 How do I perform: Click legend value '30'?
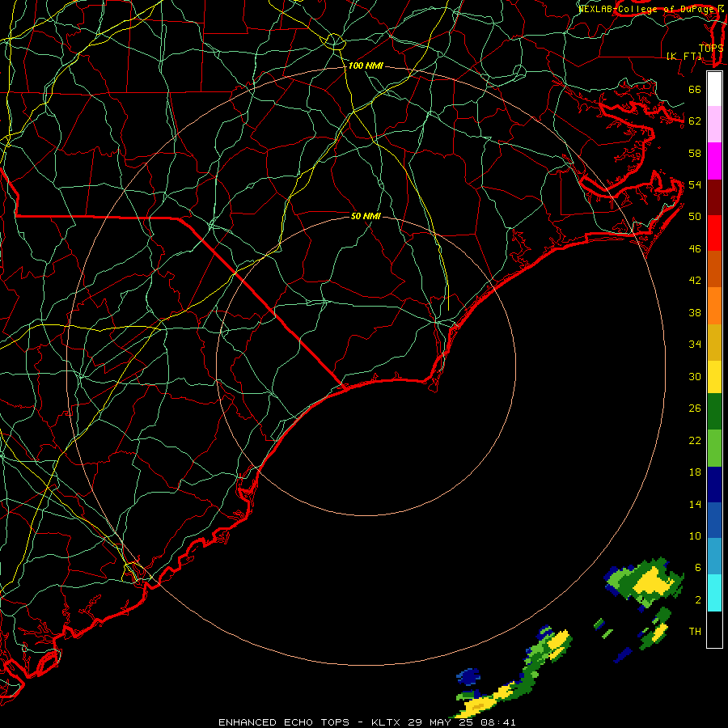(x=695, y=376)
